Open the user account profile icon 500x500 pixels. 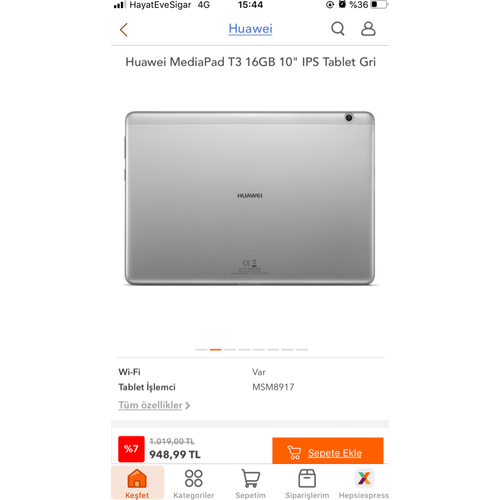click(368, 29)
